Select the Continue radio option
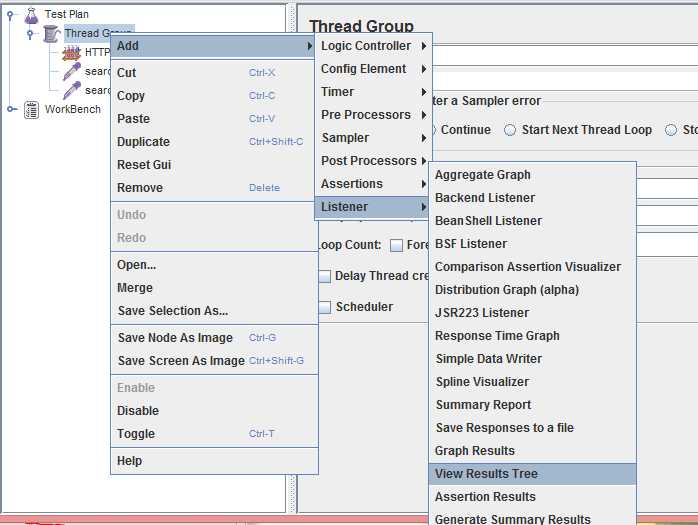The image size is (698, 525). (x=466, y=130)
